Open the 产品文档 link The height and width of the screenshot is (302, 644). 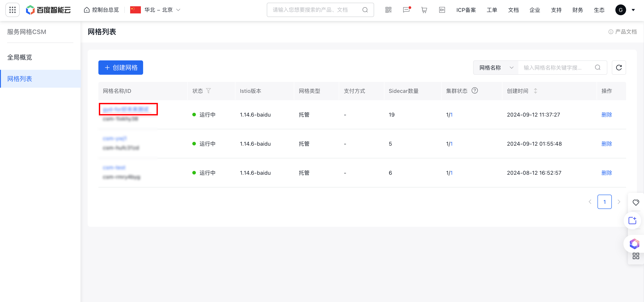(622, 32)
